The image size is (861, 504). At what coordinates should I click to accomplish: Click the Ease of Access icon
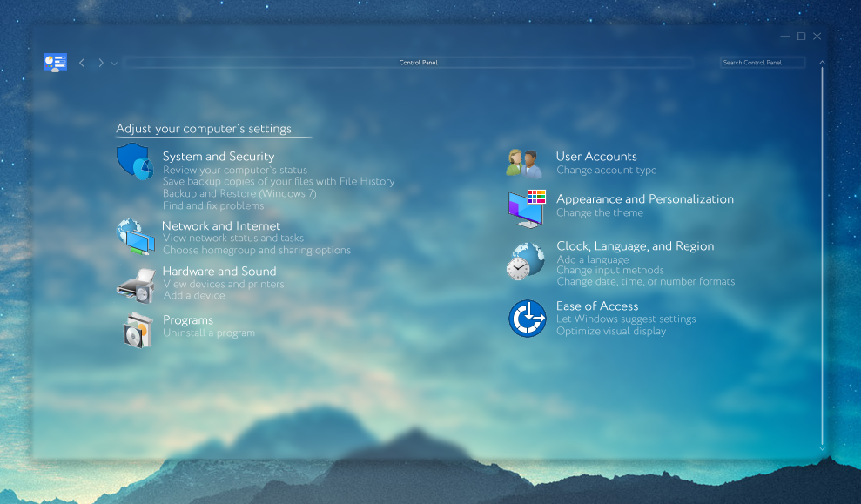point(528,319)
